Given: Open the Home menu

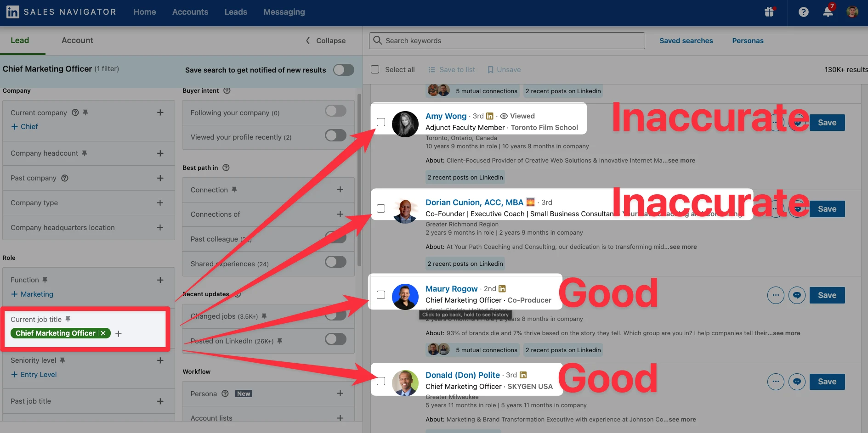Looking at the screenshot, I should pyautogui.click(x=145, y=12).
